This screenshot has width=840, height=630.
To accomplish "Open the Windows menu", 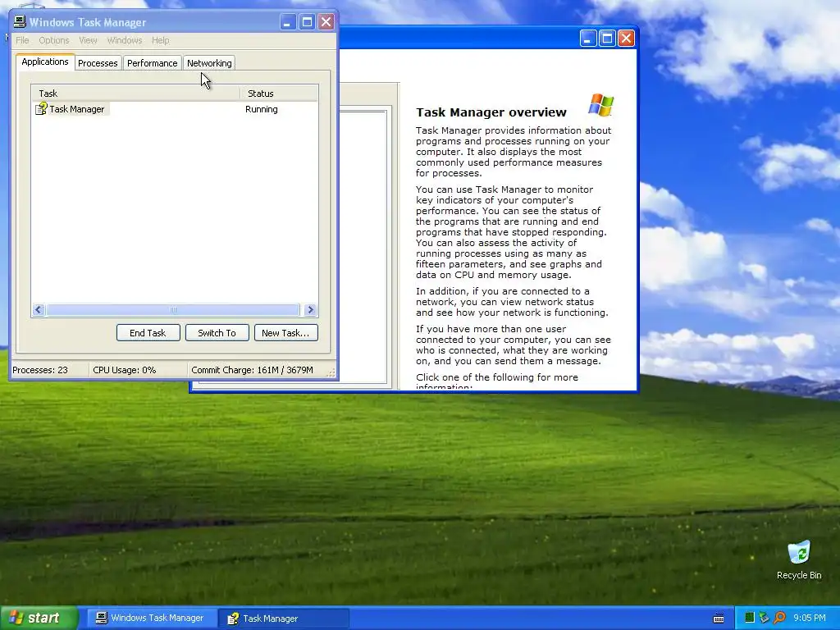I will pos(125,40).
